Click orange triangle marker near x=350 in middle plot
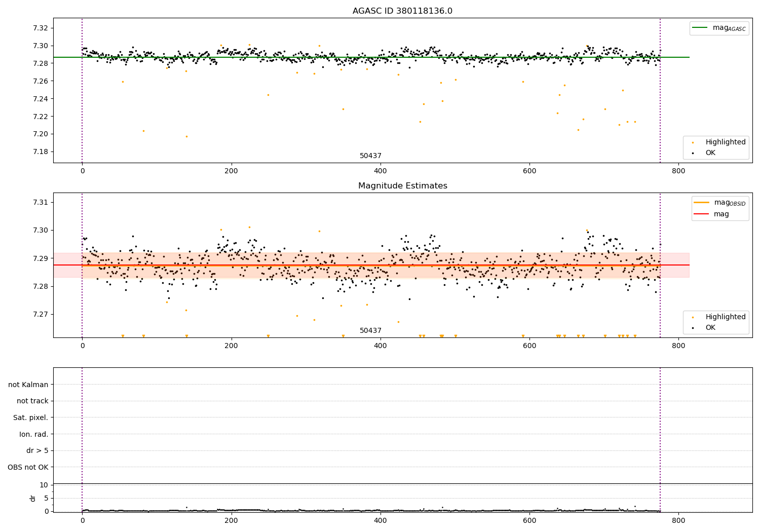Screen dimensions: 760x532 tap(343, 336)
